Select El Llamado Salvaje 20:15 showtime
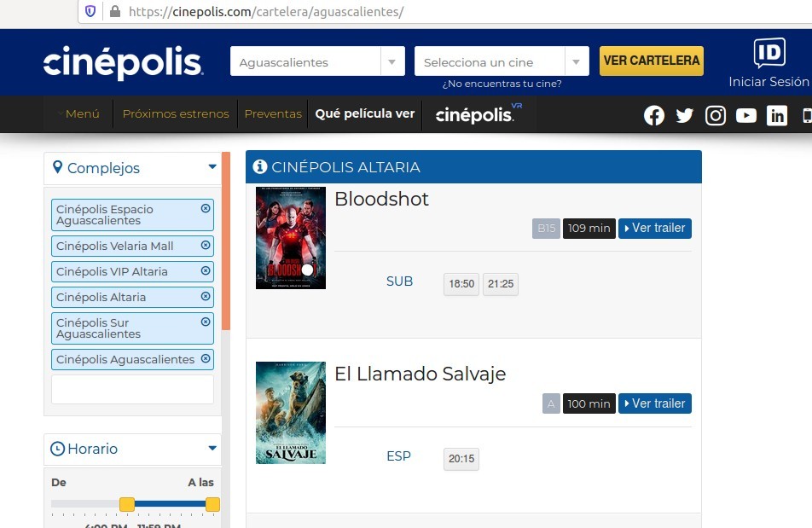 (461, 459)
